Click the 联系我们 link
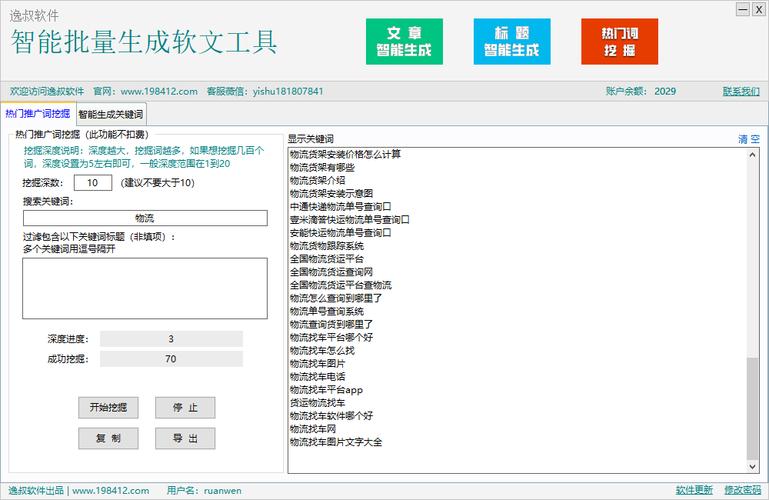 tap(741, 91)
